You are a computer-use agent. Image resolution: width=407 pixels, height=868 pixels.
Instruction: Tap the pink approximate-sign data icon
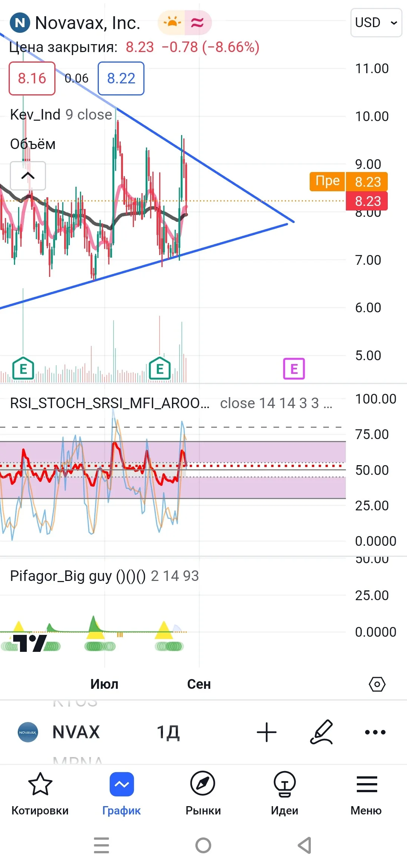(197, 23)
